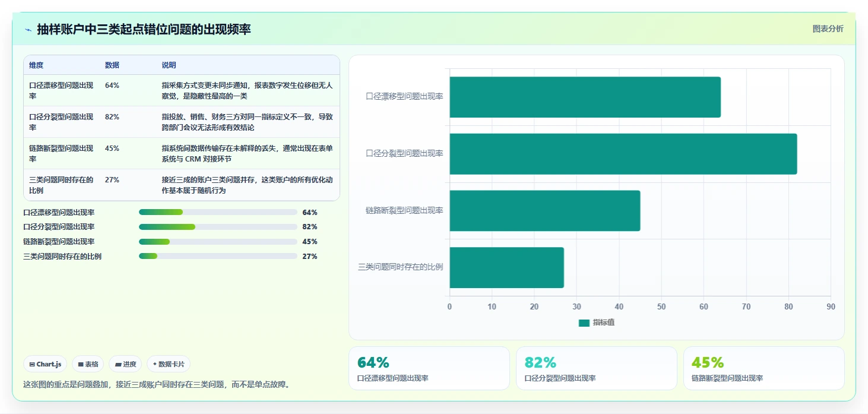Select the 表格 tag chip
This screenshot has width=868, height=414.
click(88, 364)
